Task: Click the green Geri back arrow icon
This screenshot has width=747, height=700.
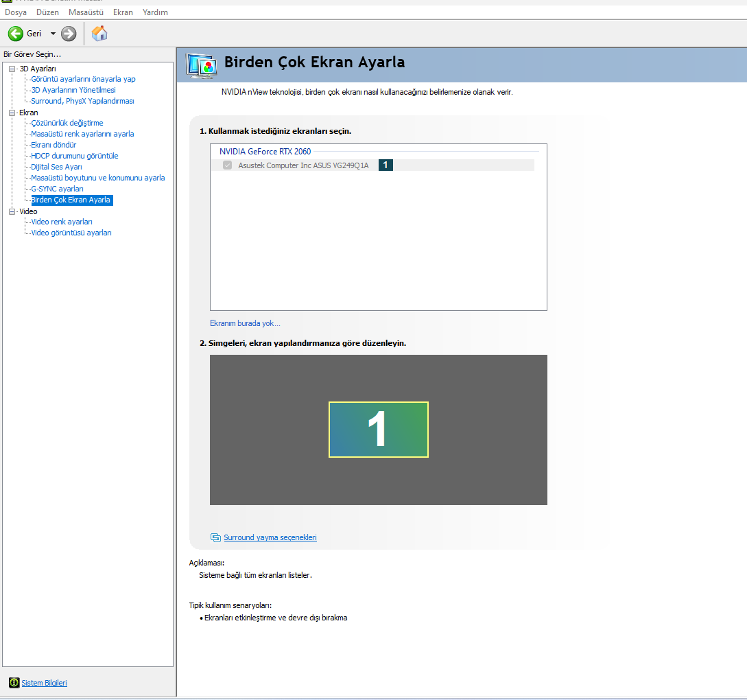Action: [16, 34]
